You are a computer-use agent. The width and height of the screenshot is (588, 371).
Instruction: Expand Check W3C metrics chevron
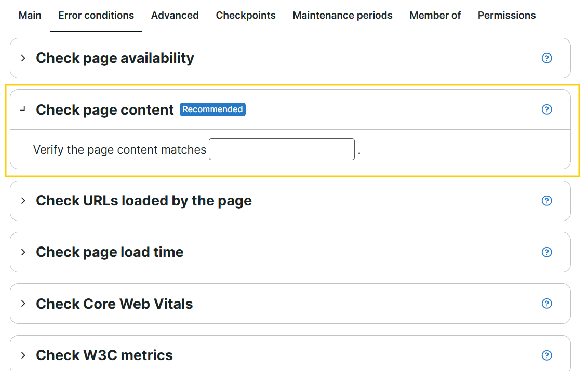coord(23,355)
